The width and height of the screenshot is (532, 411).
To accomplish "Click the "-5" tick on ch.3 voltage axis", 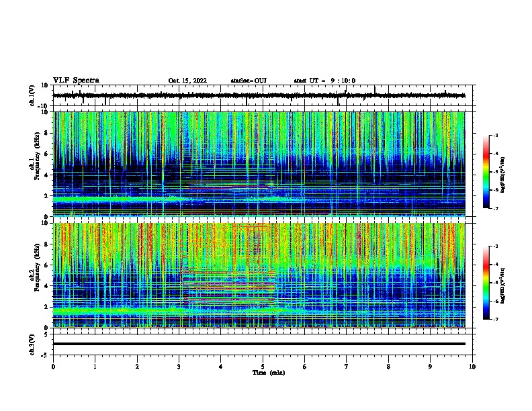I will pyautogui.click(x=45, y=355).
